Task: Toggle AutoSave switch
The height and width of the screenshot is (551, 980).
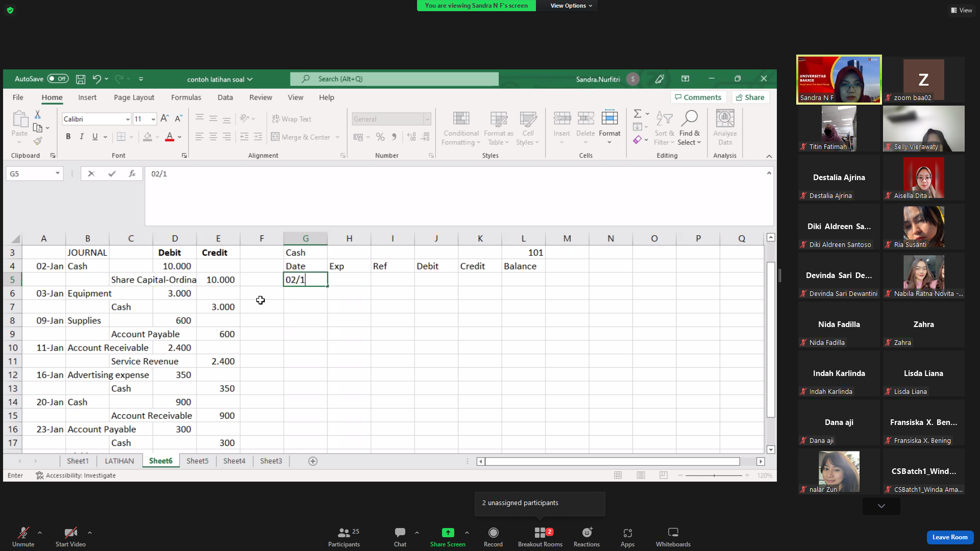Action: click(58, 79)
